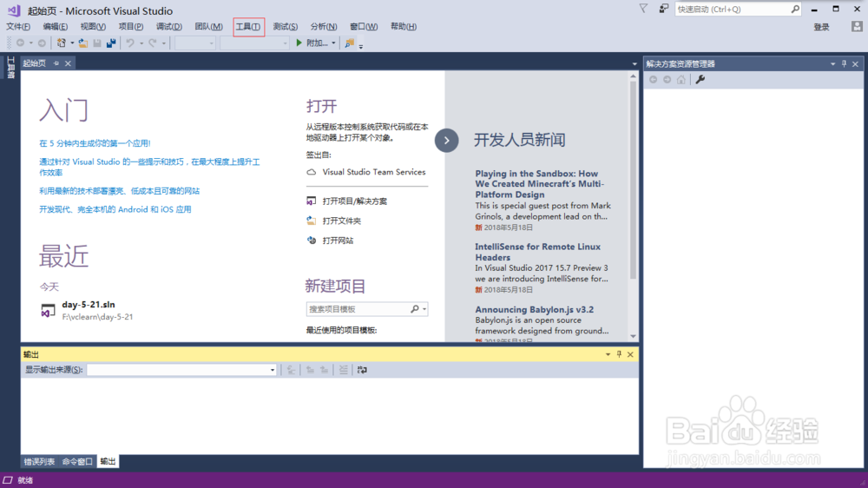This screenshot has height=488, width=868.
Task: Toggle Word Wrap icon in Output toolbar
Action: coord(362,370)
